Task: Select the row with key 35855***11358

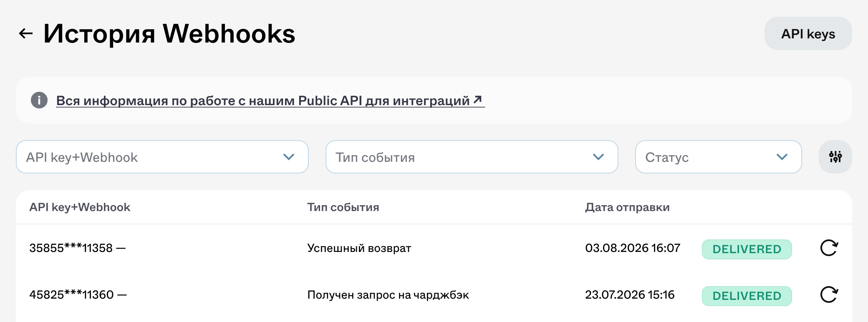Action: coord(434,248)
